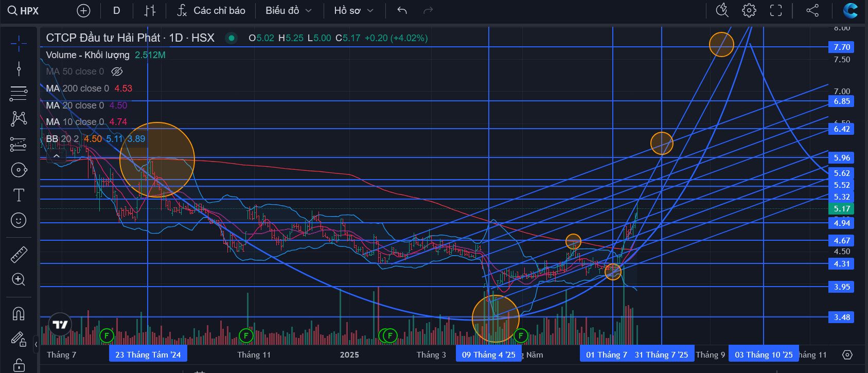
Task: Click the 01 Tháng 7 date label
Action: tap(606, 354)
